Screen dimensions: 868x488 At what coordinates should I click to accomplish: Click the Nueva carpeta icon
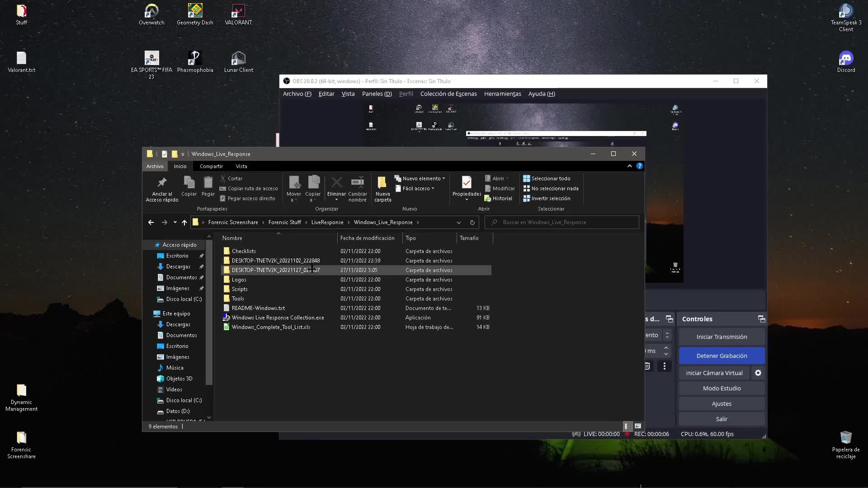point(382,183)
